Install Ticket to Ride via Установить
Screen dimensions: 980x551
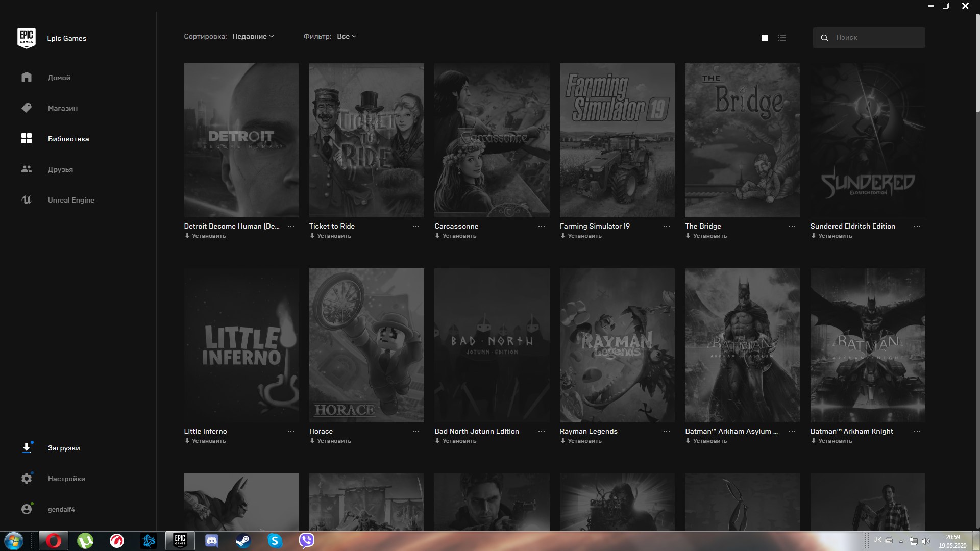pos(330,236)
